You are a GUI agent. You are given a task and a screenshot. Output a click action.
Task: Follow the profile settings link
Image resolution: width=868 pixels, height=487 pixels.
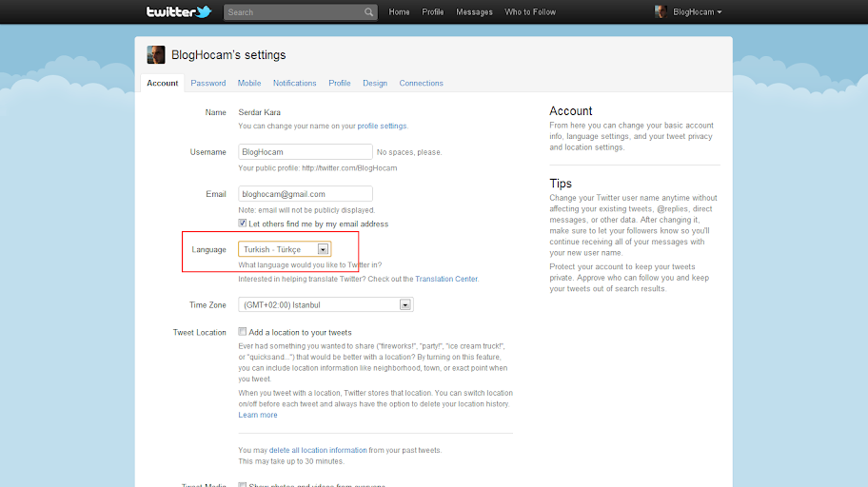point(382,127)
